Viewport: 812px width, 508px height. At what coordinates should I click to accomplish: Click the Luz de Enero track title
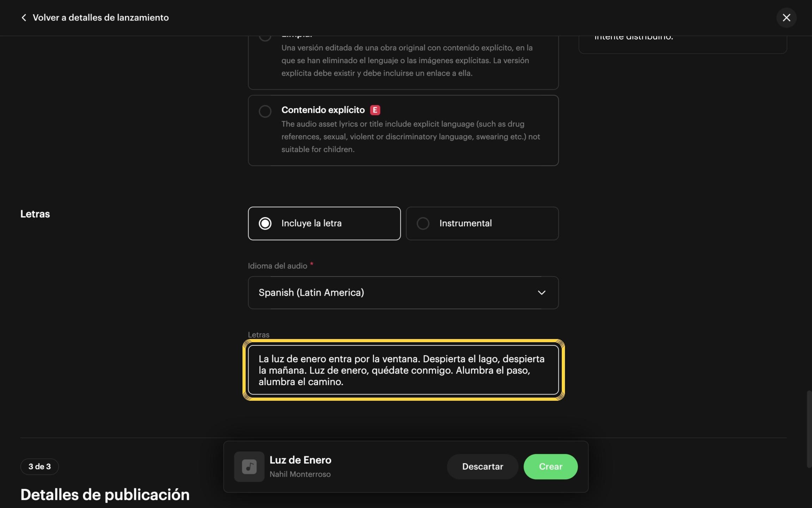[x=300, y=460]
